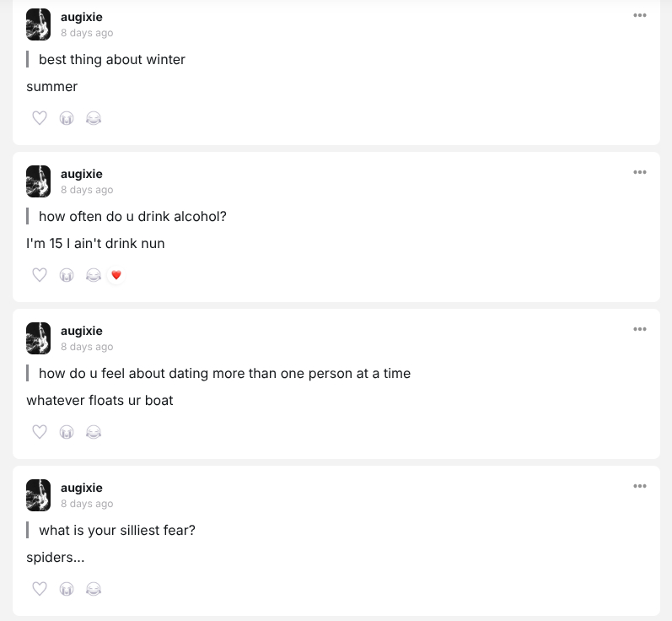
Task: Open the three-dot menu on the winter post
Action: [x=639, y=15]
